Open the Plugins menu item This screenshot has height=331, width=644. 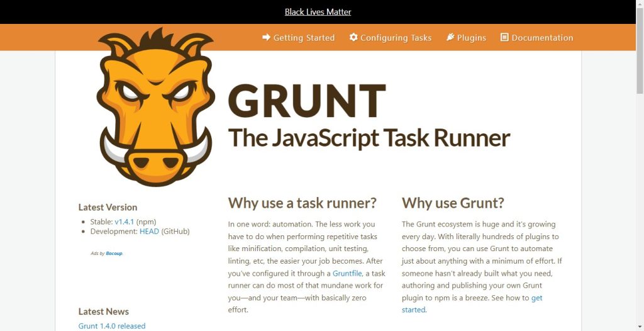pyautogui.click(x=466, y=38)
